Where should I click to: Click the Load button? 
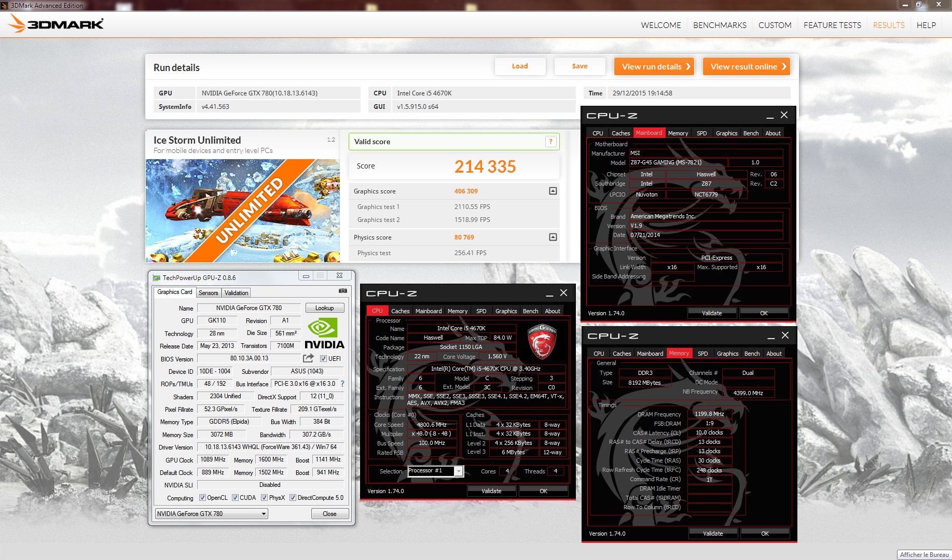pos(520,66)
